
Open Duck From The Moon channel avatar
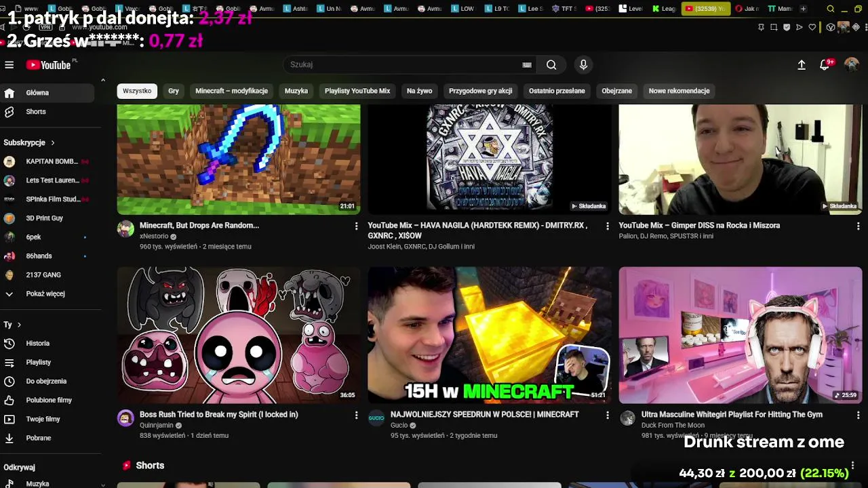(627, 418)
